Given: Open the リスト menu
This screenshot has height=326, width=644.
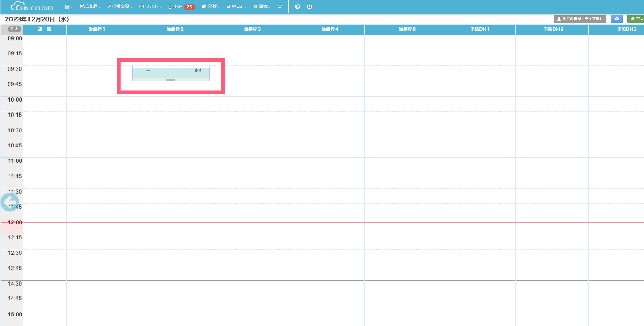Looking at the screenshot, I should click(151, 7).
